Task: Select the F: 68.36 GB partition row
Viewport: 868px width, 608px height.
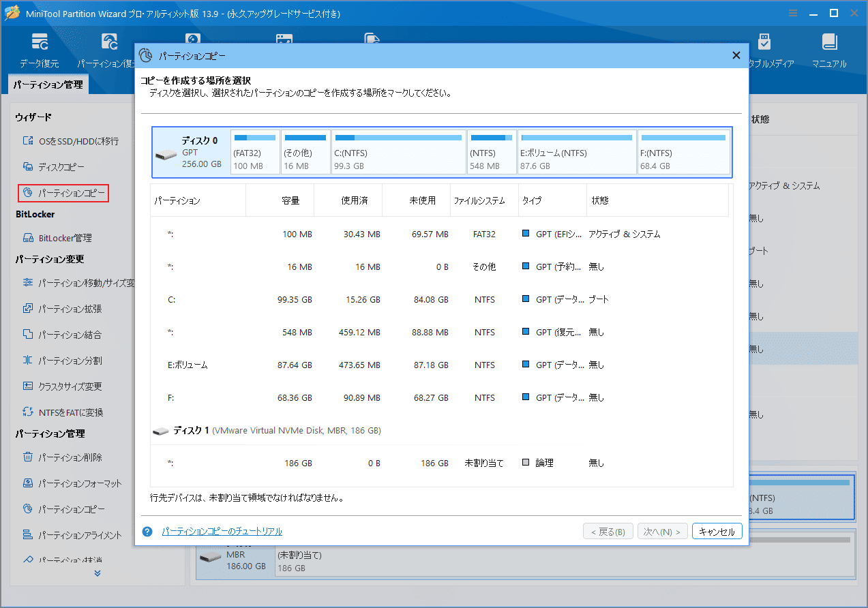Action: coord(441,397)
